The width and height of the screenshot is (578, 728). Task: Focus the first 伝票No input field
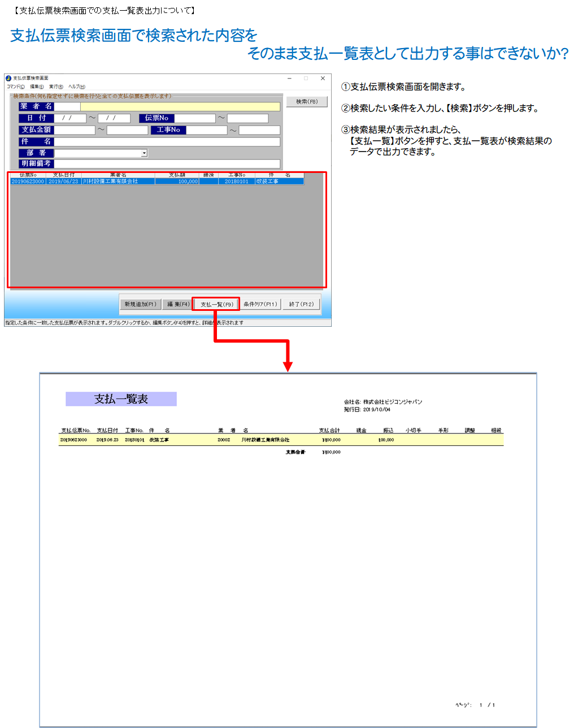[195, 118]
